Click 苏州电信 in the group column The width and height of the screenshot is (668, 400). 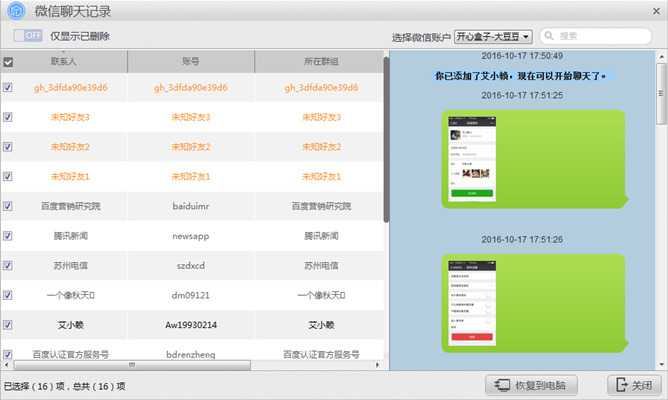click(x=321, y=265)
